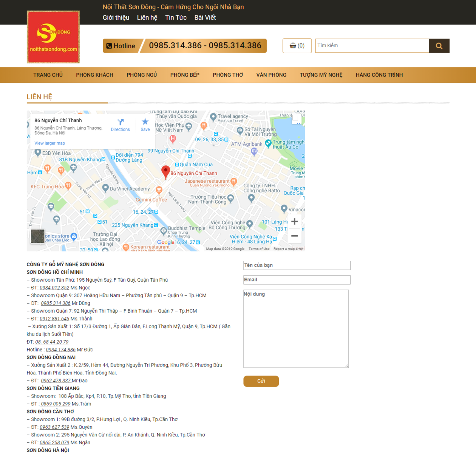
Task: Click the Directions icon on map
Action: [121, 122]
